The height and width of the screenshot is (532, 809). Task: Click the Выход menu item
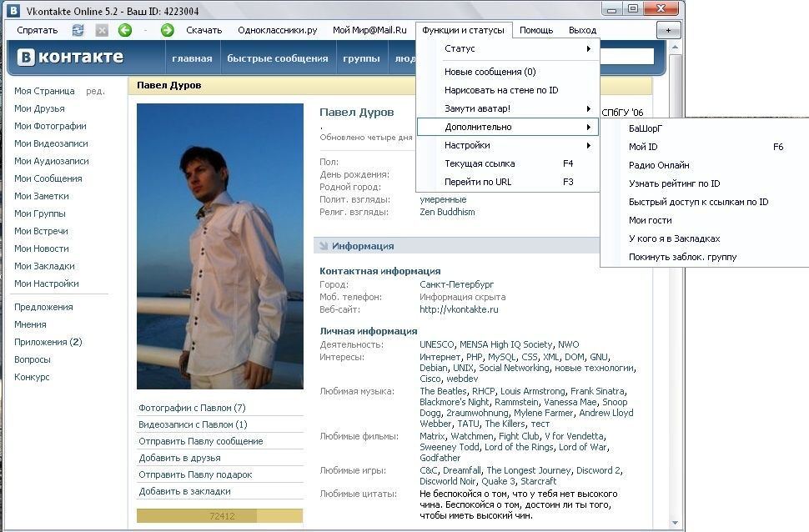[x=582, y=31]
